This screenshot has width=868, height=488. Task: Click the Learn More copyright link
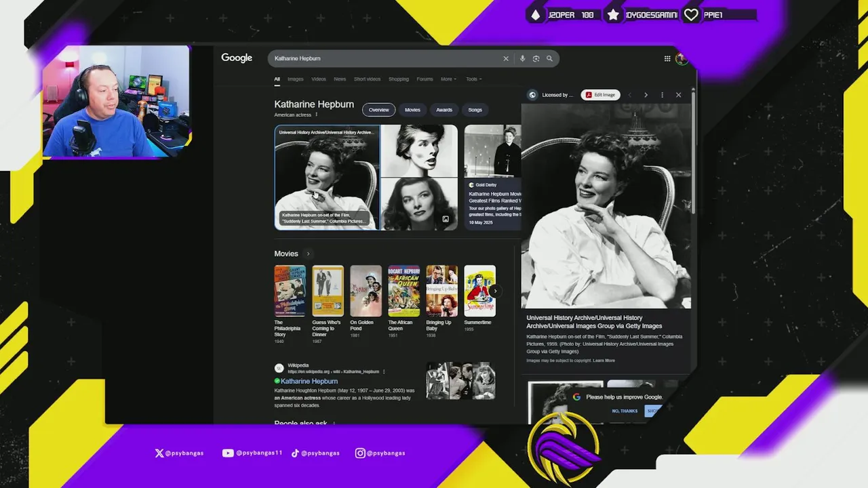604,361
